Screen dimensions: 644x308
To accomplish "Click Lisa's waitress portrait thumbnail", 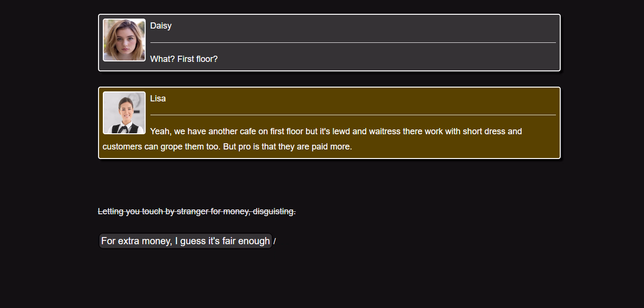I will click(x=124, y=113).
